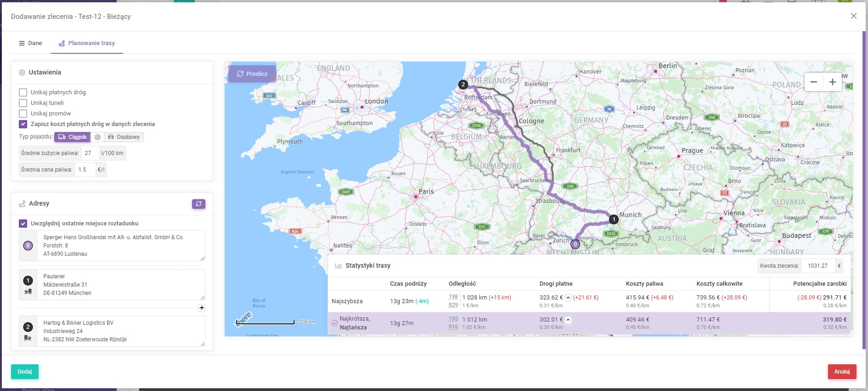Click waypoint 1 circle marker in Adresy
The height and width of the screenshot is (391, 868).
coord(28,280)
